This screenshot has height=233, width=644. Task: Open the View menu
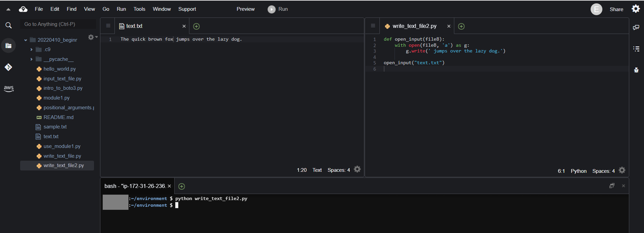pyautogui.click(x=90, y=9)
